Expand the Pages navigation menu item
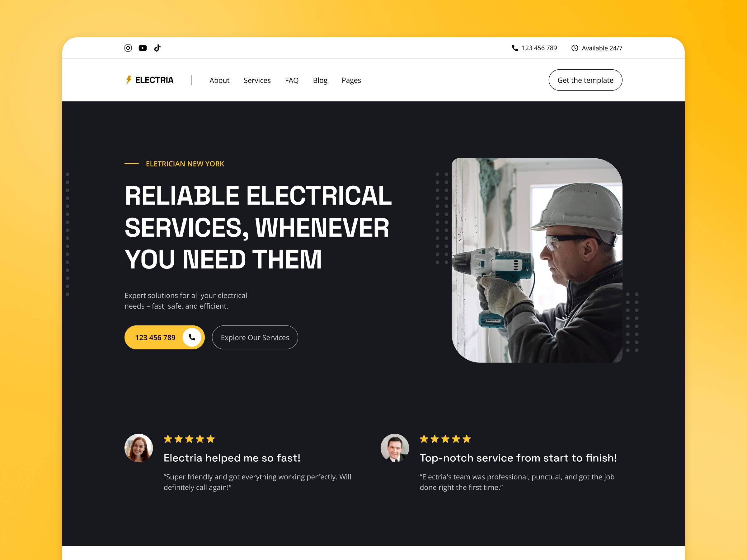This screenshot has width=747, height=560. tap(350, 80)
